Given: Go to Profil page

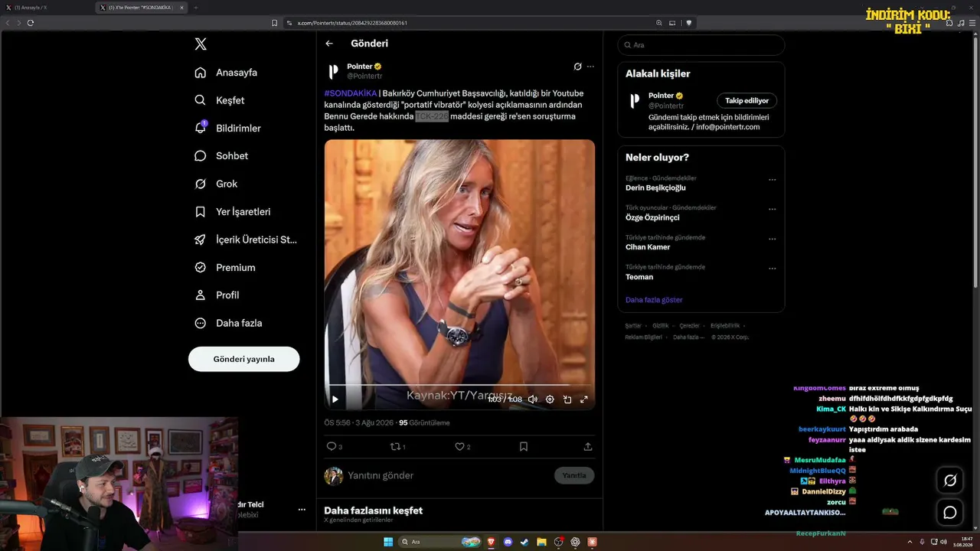Looking at the screenshot, I should tap(217, 295).
